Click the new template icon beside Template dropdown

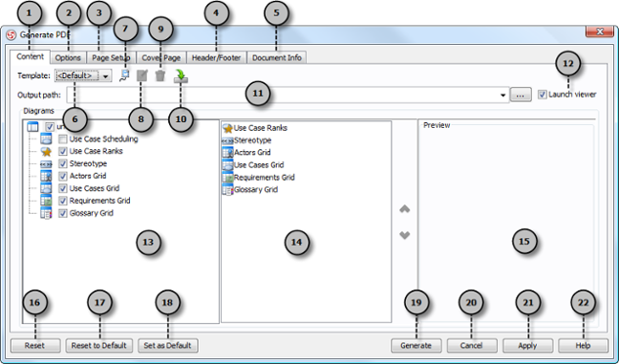[x=124, y=75]
